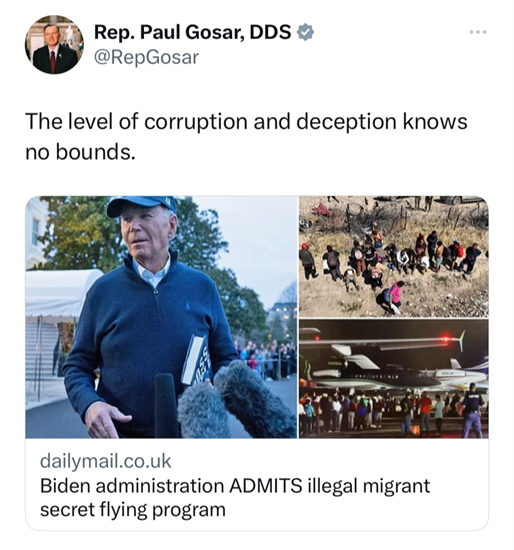Click the microphones in the left photo
Viewport: 514px width, 550px height.
pyautogui.click(x=225, y=403)
